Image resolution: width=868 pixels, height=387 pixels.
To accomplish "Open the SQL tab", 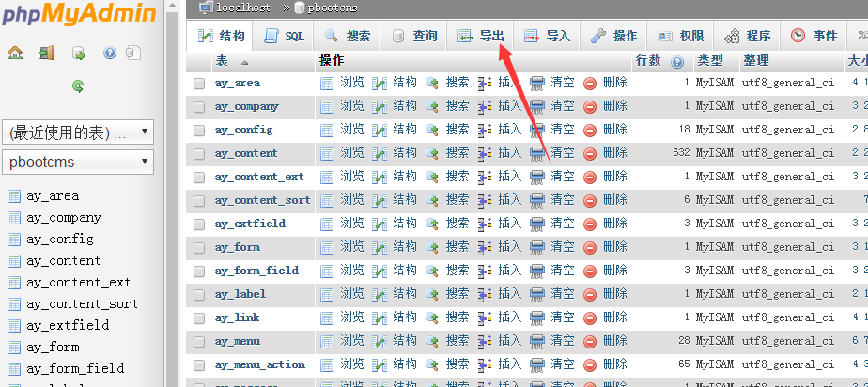I will [x=284, y=36].
